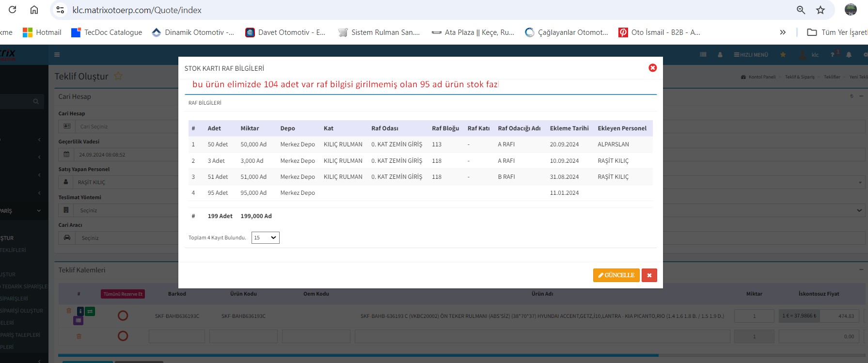
Task: Toggle the sidebar hamburger menu
Action: point(57,55)
